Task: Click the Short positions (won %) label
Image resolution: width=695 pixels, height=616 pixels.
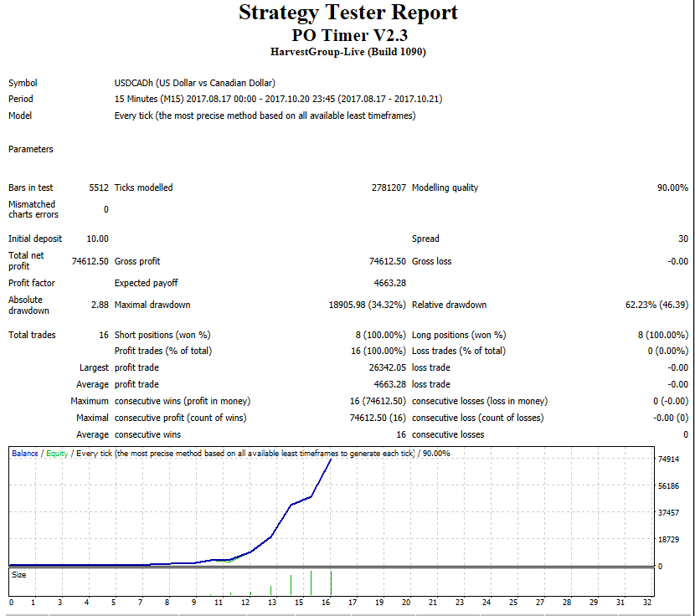Action: [x=162, y=335]
